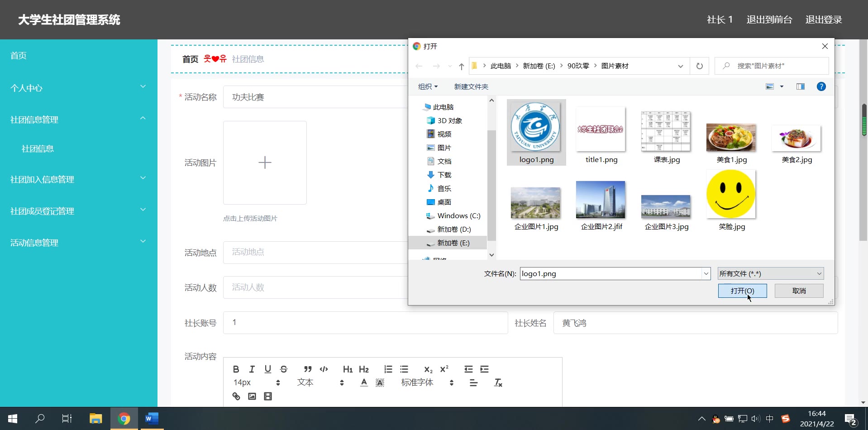Toggle the preview pane in file dialog
Viewport: 868px width, 430px height.
coord(800,86)
